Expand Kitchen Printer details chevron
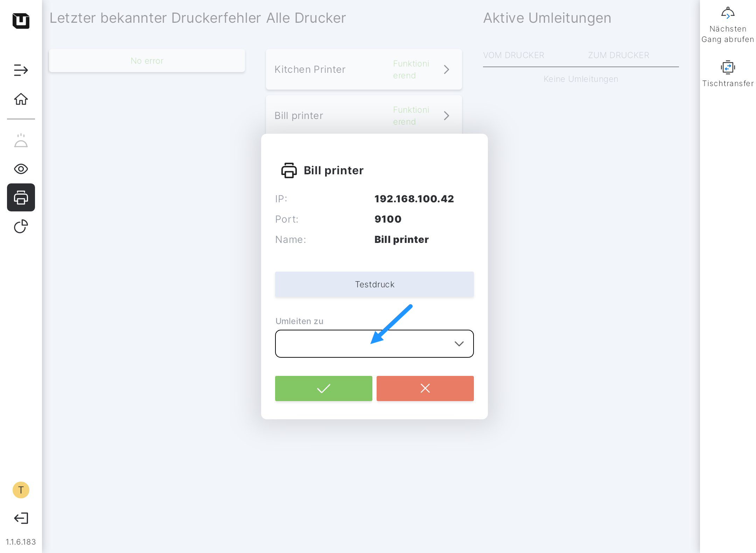 (x=446, y=69)
